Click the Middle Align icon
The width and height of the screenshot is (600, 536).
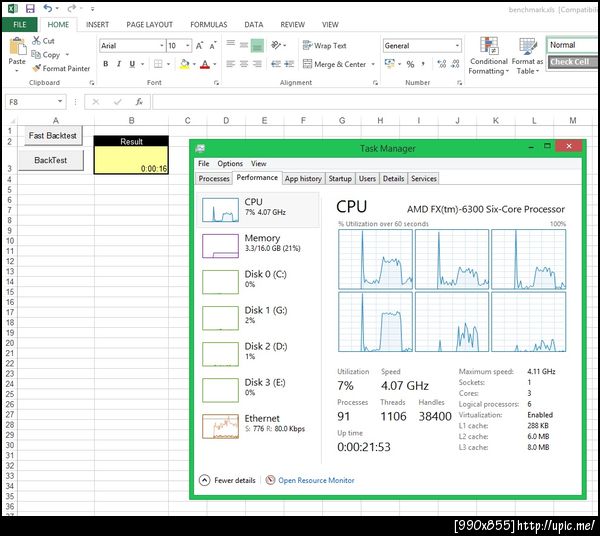click(x=244, y=46)
